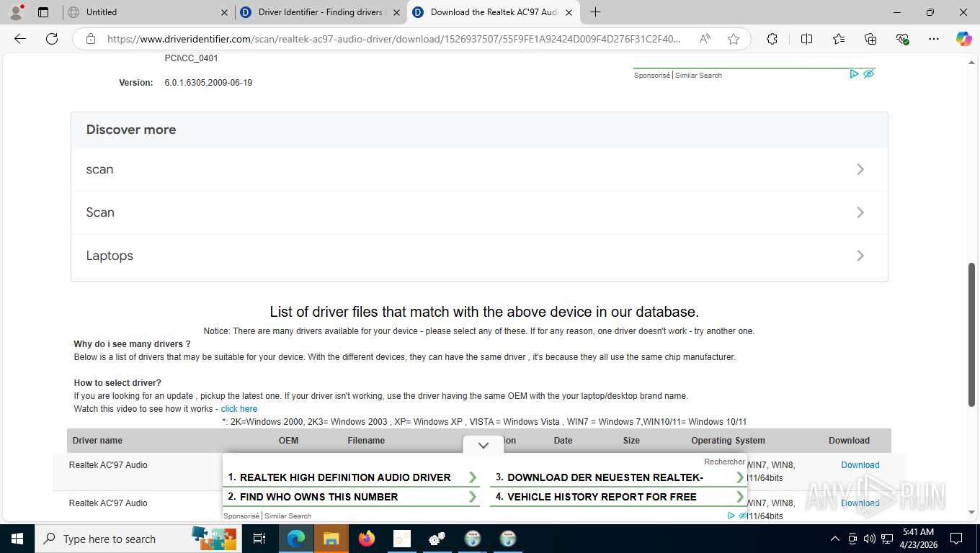The height and width of the screenshot is (553, 980).
Task: Open ad 'Realtek High Definition Audio Driver'
Action: click(x=352, y=477)
